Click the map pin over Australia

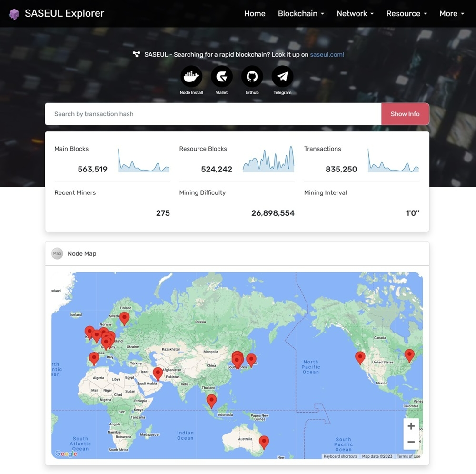(263, 442)
